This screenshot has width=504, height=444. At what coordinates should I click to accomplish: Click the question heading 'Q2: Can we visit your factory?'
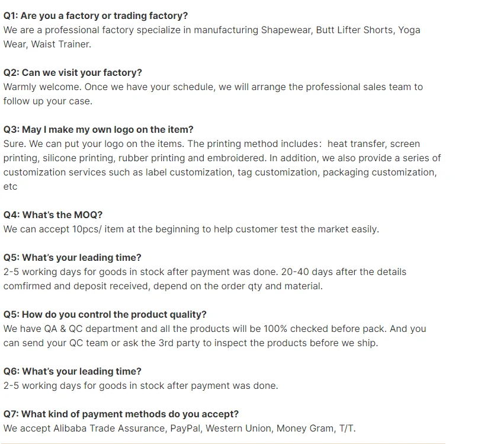[72, 72]
